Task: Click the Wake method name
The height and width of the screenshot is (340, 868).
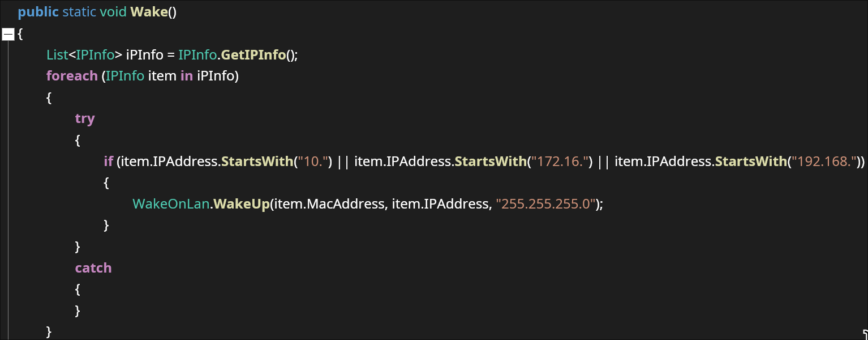Action: (149, 12)
